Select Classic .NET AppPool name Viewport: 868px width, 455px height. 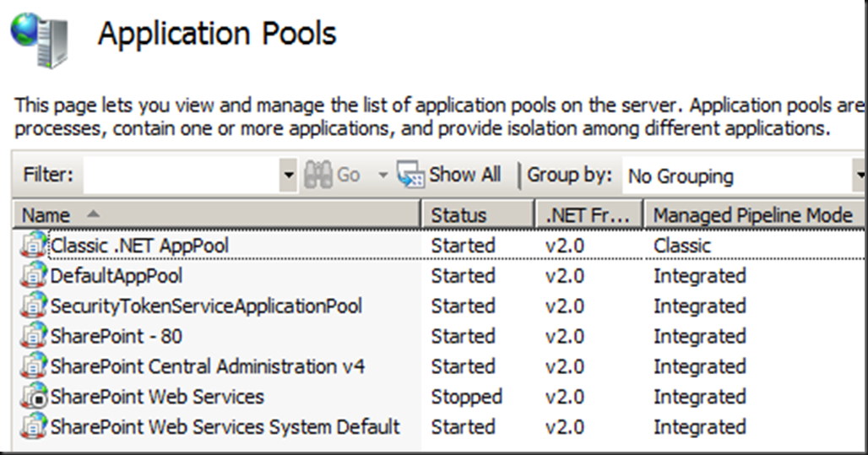coord(139,246)
